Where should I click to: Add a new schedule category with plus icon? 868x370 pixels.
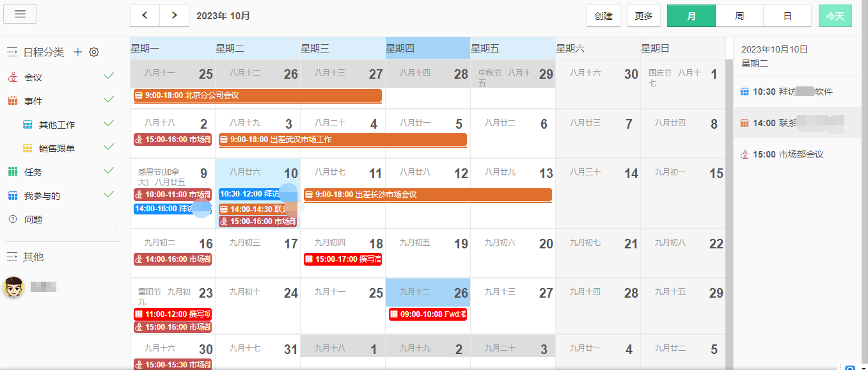pos(78,52)
